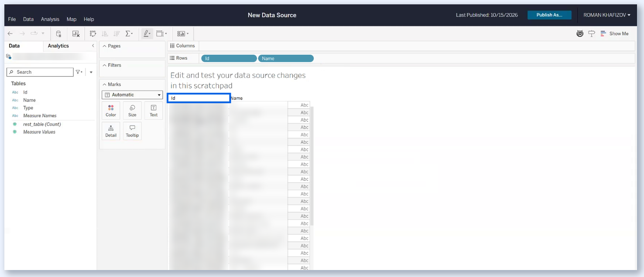Image resolution: width=644 pixels, height=277 pixels.
Task: Open the Fit view dropdown in toolbar
Action: pyautogui.click(x=161, y=34)
